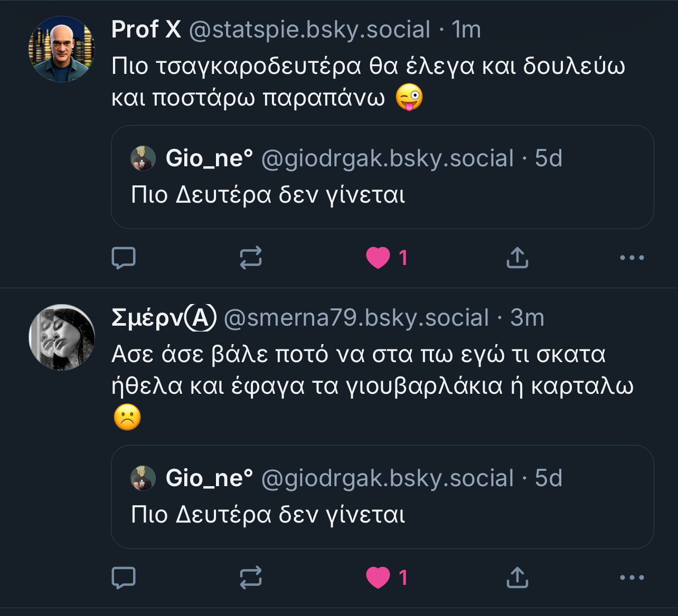Click Gio_ne° avatar in Prof X's quoted post
The height and width of the screenshot is (616, 678).
[143, 158]
